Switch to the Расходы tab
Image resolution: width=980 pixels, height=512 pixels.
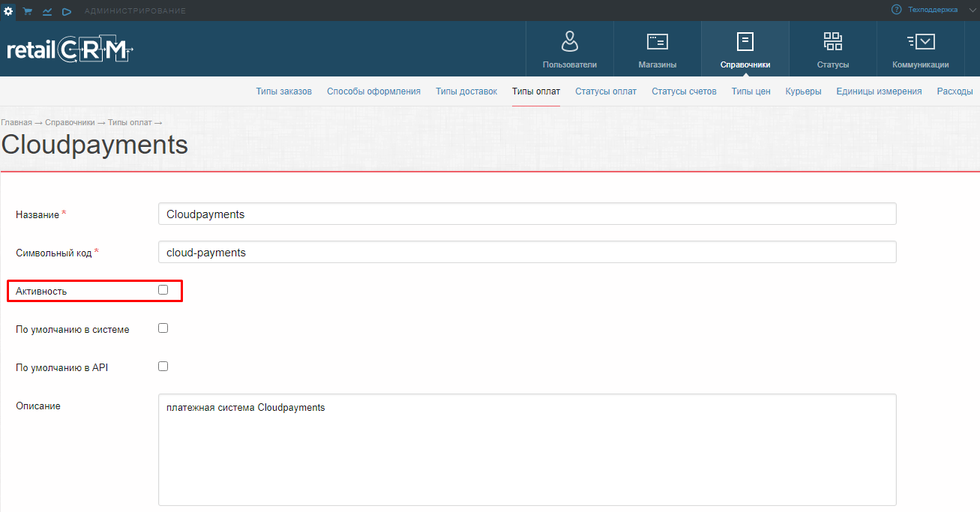955,91
